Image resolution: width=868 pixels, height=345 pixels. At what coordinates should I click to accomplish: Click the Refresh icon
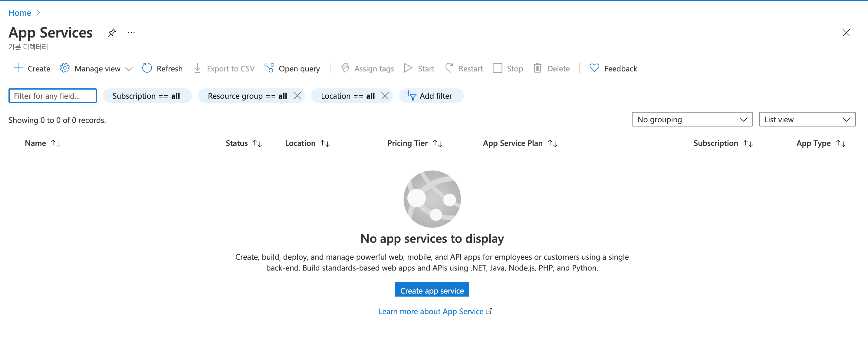[147, 68]
